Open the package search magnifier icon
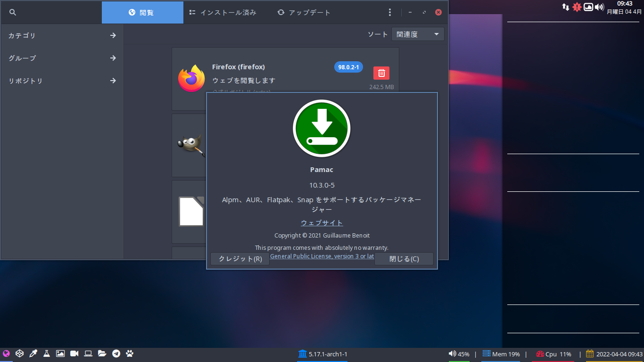Viewport: 644px width, 362px height. click(13, 12)
